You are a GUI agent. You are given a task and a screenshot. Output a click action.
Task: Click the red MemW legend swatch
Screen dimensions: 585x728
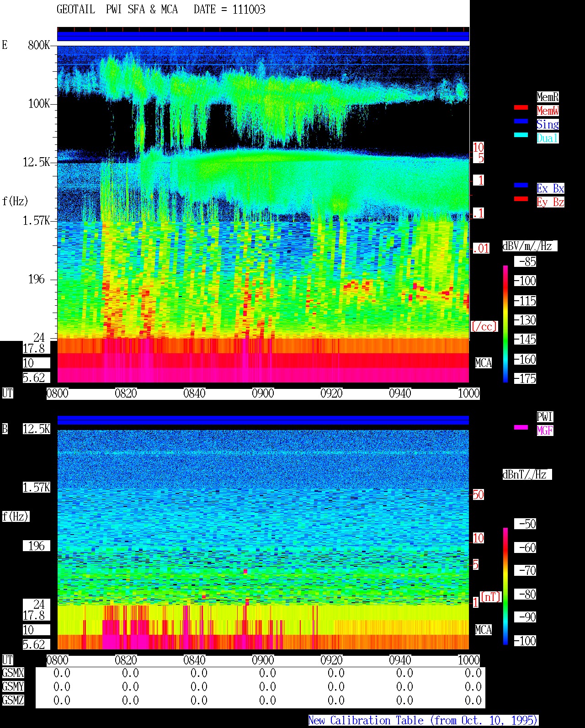521,107
